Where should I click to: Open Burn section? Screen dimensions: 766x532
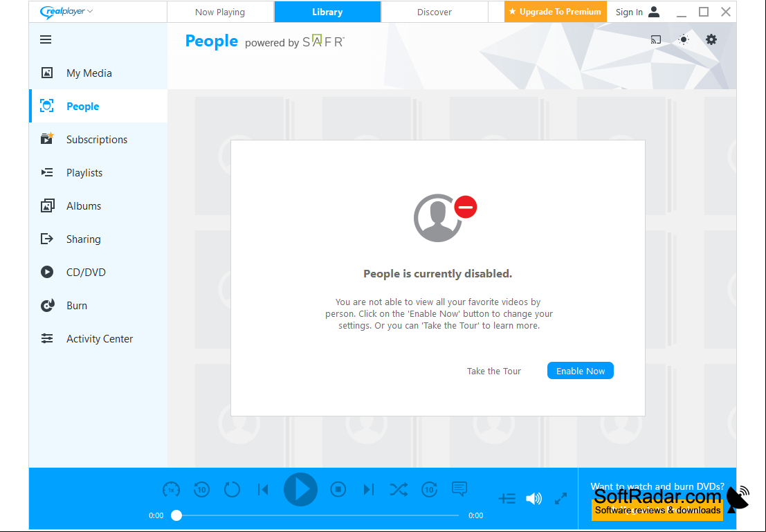tap(98, 305)
